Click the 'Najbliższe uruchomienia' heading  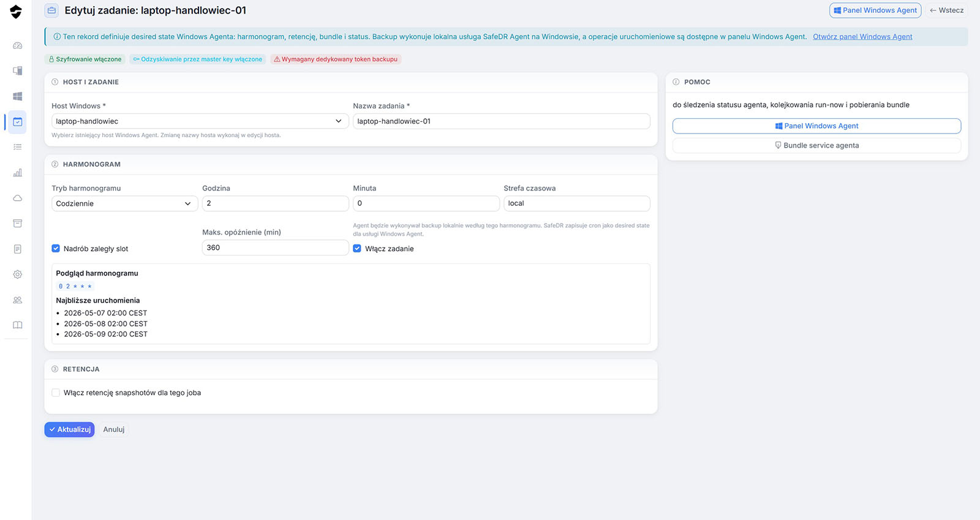click(98, 301)
